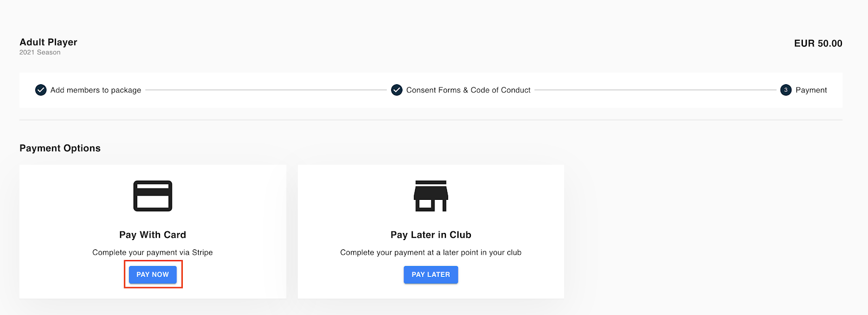
Task: Click the Complete your payment via Stripe text
Action: [152, 253]
